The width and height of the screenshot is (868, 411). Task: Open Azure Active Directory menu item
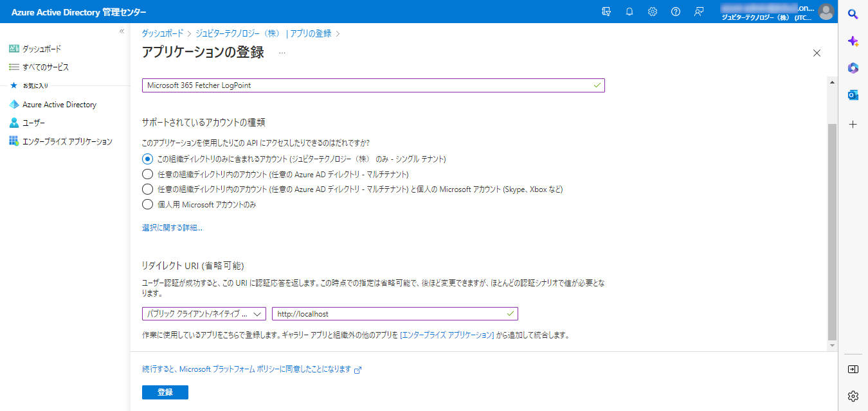(59, 104)
